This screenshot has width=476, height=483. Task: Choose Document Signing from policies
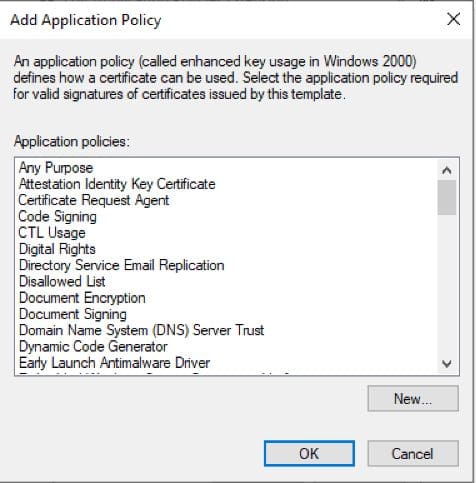tap(73, 314)
